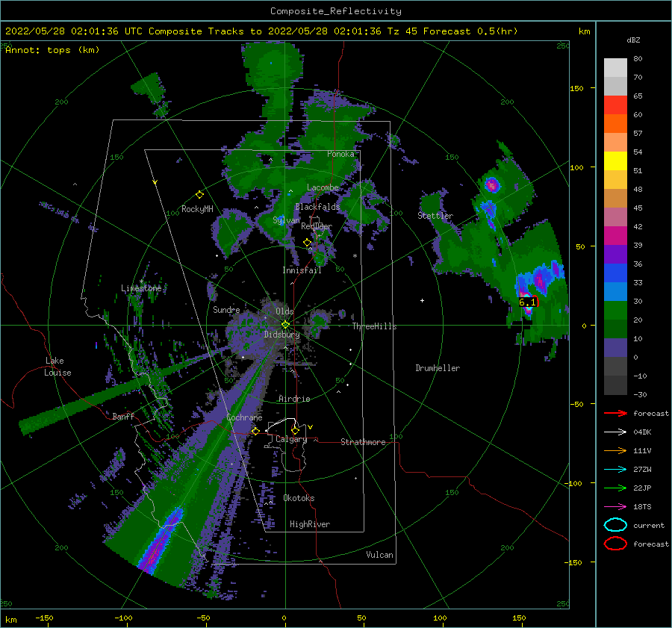The height and width of the screenshot is (628, 672).
Task: Select the blue 33-36 dBZ swatch
Action: (x=615, y=273)
